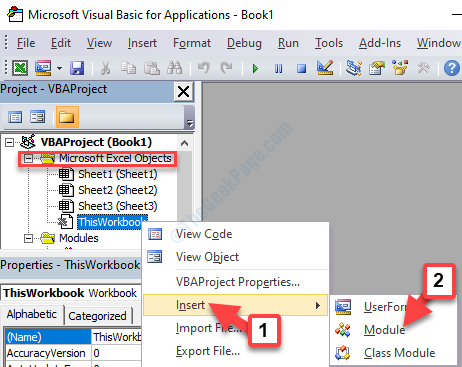Open the Debug menu
This screenshot has height=367, width=462.
tap(244, 43)
